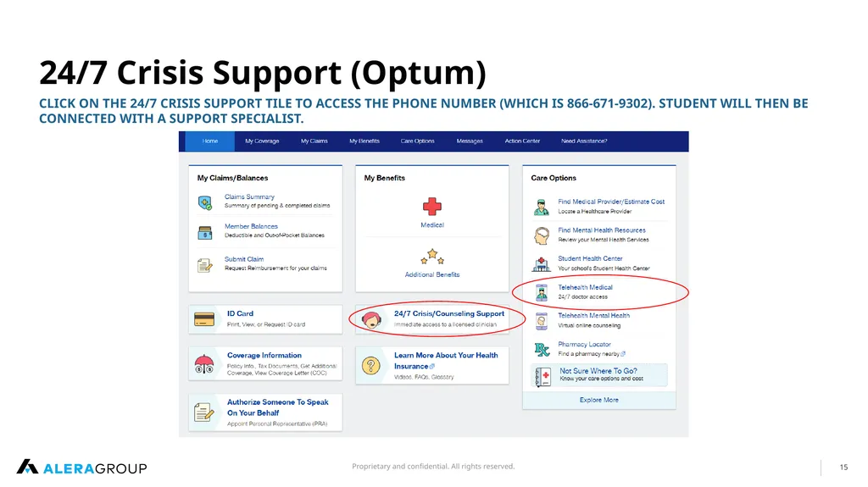The image size is (868, 487).
Task: Open the Telehealth Medical link
Action: (585, 287)
